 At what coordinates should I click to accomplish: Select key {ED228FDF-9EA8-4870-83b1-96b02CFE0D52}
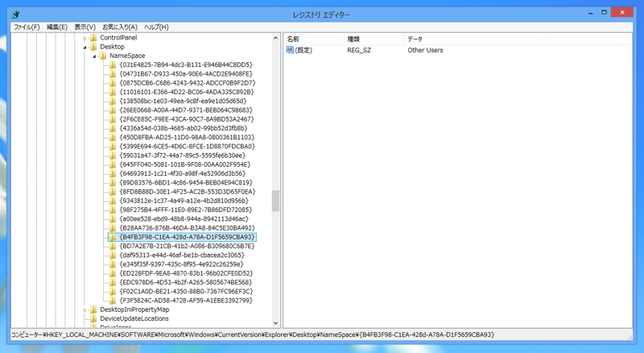pyautogui.click(x=186, y=273)
